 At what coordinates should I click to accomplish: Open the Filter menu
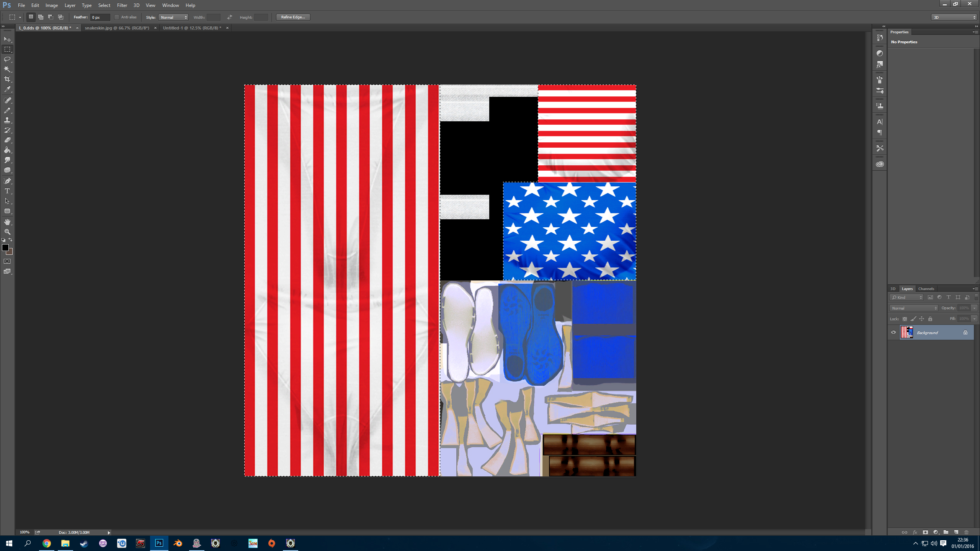122,5
